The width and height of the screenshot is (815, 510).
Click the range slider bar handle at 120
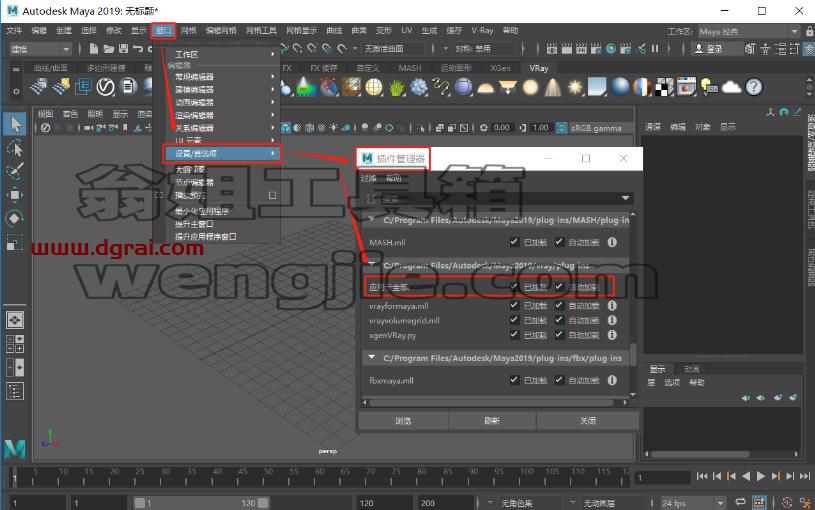click(x=263, y=503)
